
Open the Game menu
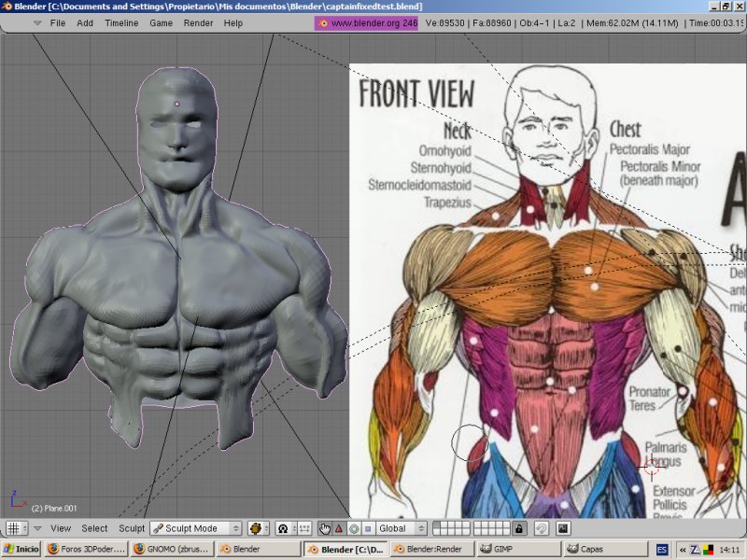coord(161,22)
